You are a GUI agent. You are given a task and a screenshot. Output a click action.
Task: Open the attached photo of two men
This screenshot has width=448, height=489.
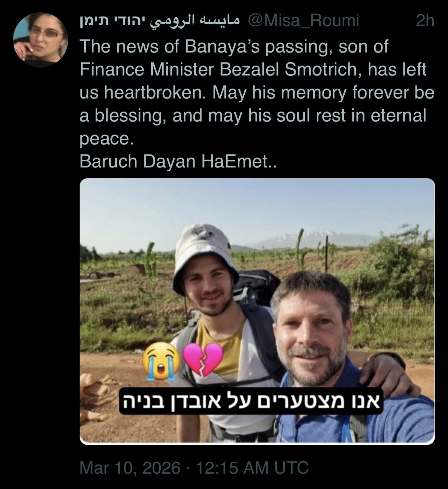point(257,311)
